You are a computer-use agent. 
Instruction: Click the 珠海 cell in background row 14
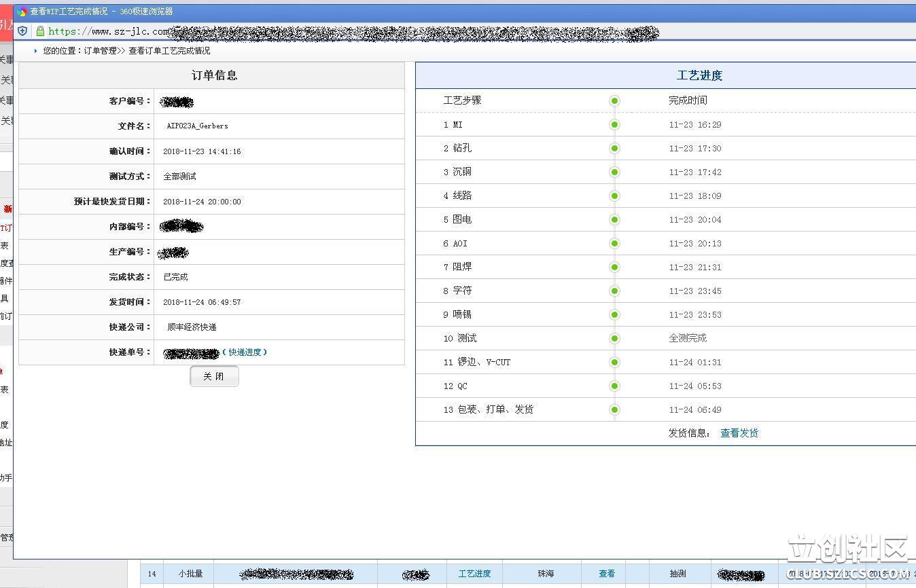point(546,574)
